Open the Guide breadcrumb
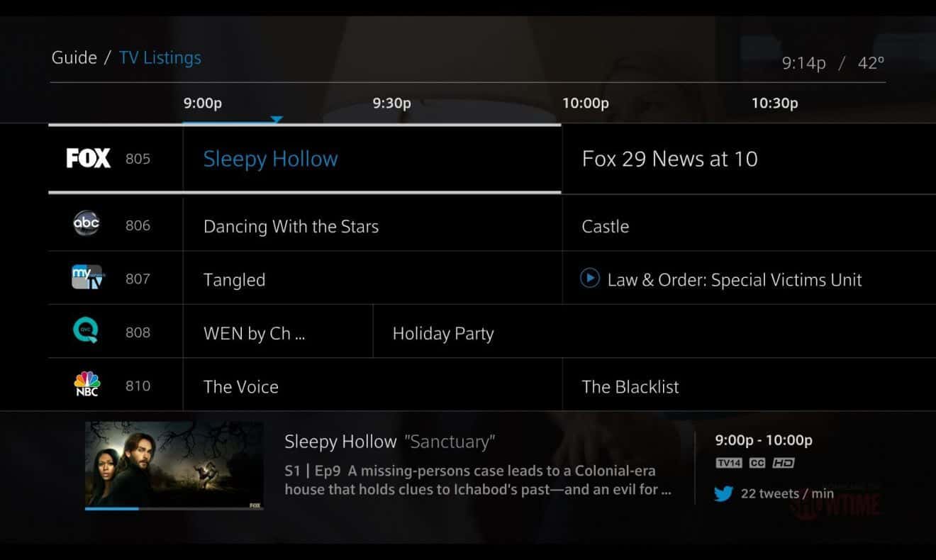 pos(74,58)
